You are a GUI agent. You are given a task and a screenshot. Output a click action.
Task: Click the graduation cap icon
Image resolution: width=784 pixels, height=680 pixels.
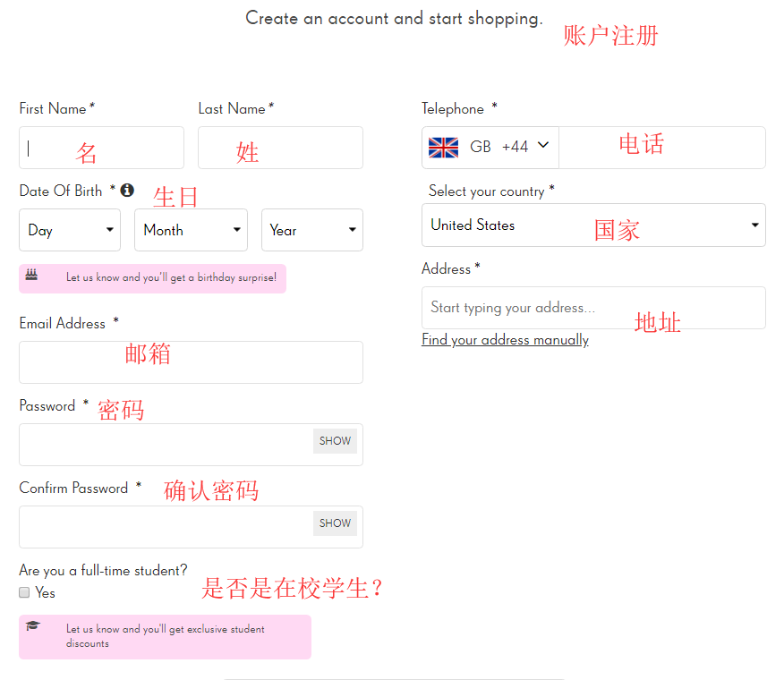[x=33, y=626]
